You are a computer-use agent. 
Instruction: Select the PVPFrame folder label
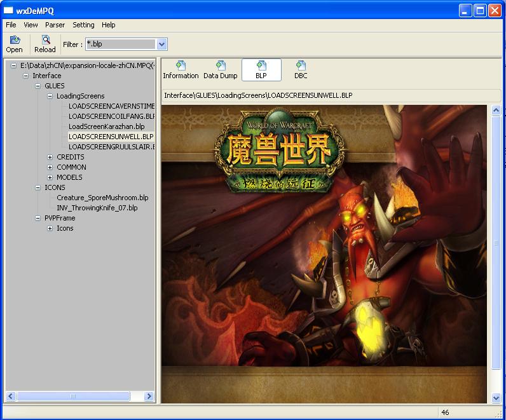tap(60, 218)
